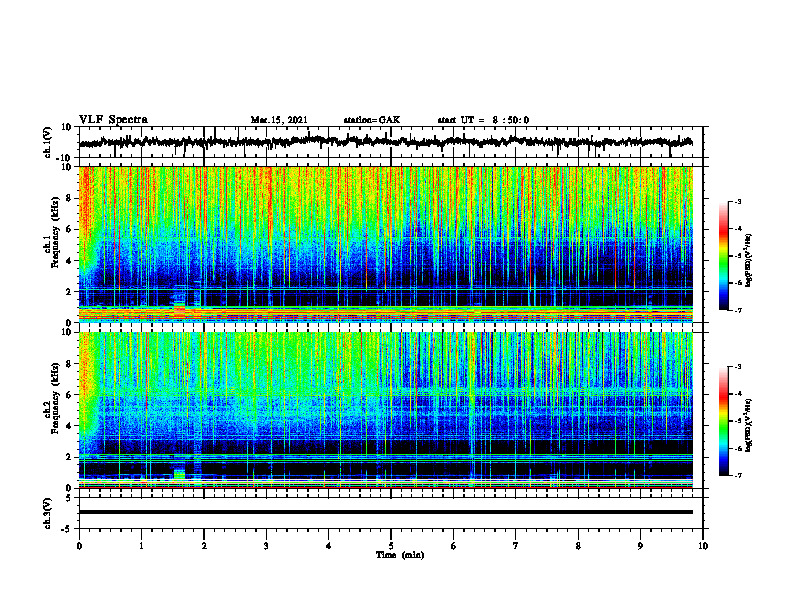This screenshot has width=792, height=612.
Task: Click the ch.1 spectrogram color bar
Action: point(723,256)
